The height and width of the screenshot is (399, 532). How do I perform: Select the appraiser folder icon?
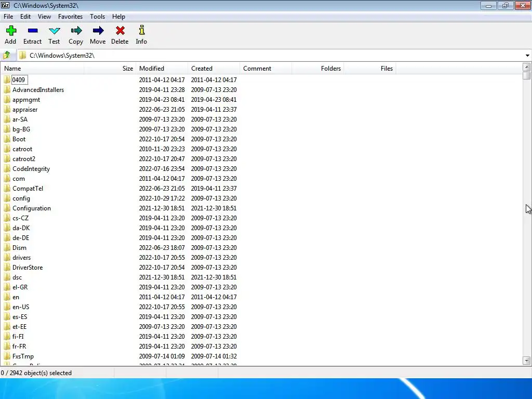click(7, 109)
